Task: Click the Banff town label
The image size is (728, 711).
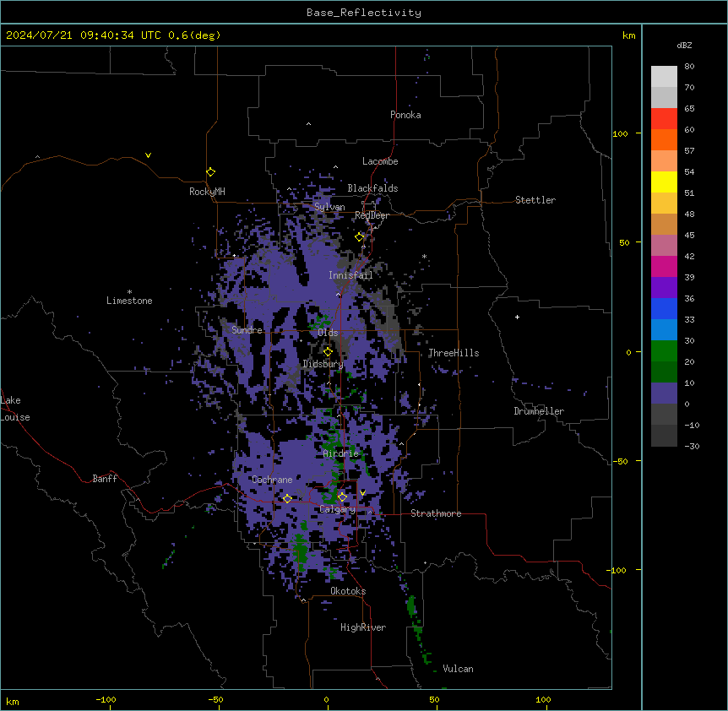Action: [105, 479]
